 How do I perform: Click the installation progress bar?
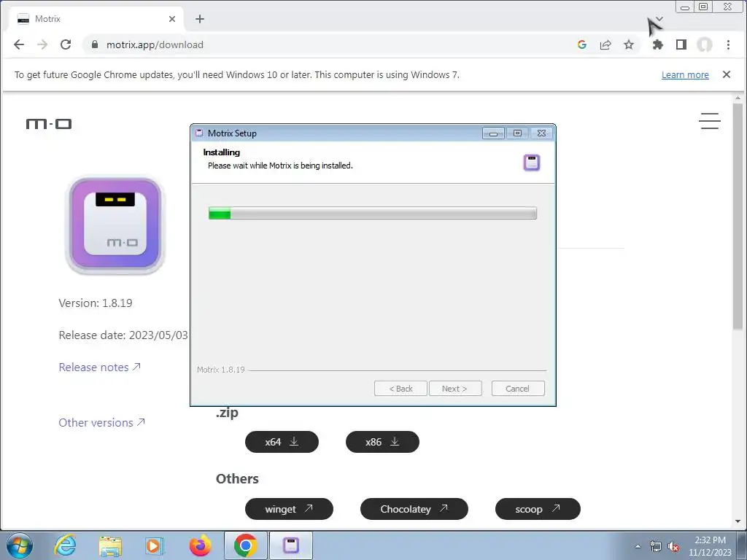click(373, 214)
